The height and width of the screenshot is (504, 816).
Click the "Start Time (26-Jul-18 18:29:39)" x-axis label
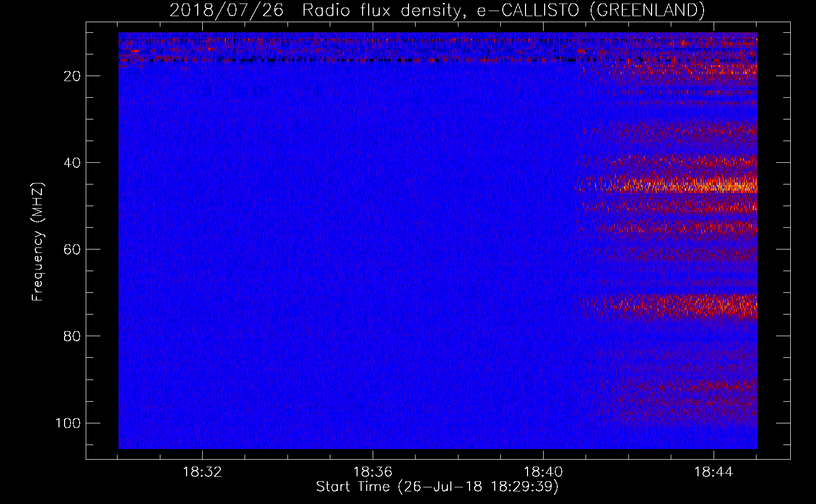pos(437,487)
